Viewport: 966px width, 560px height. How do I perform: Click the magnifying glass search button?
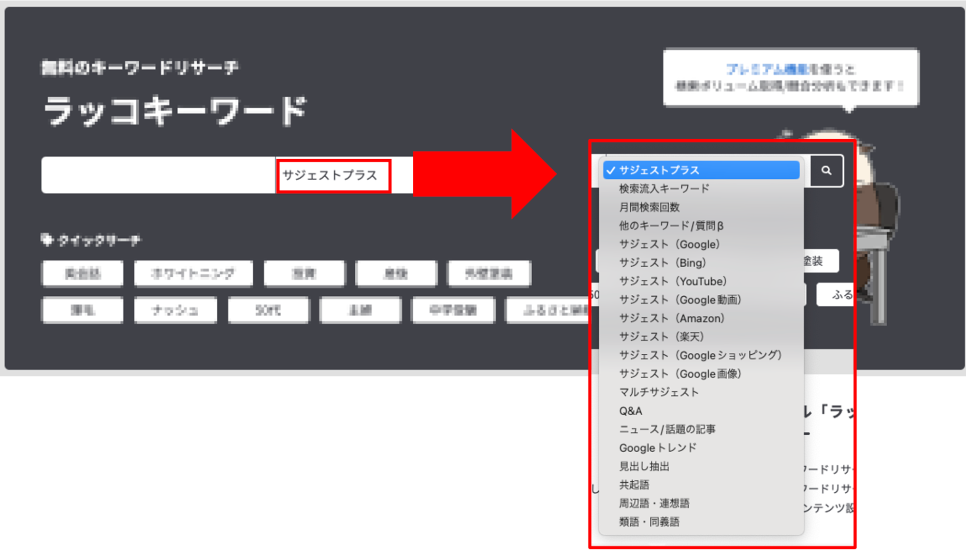click(827, 171)
